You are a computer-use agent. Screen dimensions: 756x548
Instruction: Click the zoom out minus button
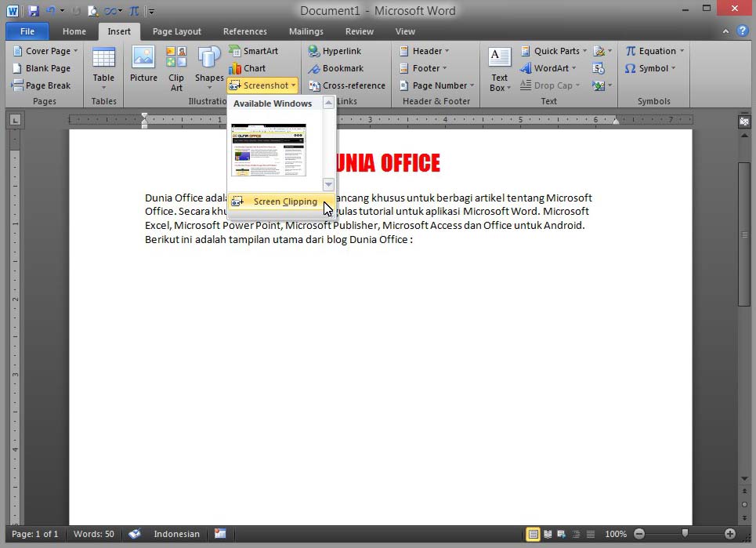[638, 534]
